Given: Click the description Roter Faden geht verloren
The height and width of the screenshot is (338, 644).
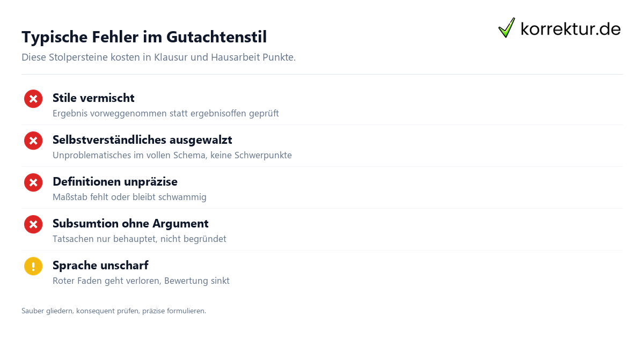Looking at the screenshot, I should [141, 281].
